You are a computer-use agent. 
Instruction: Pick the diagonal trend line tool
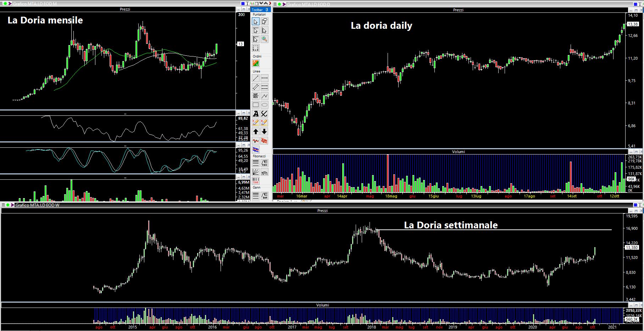pyautogui.click(x=256, y=78)
